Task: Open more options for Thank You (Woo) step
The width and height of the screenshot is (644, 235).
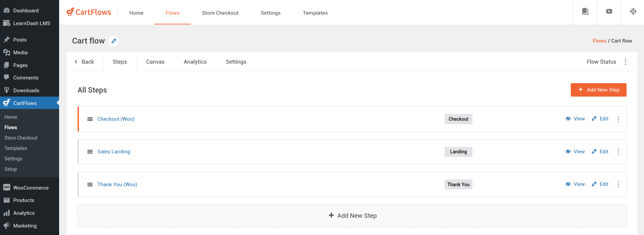Action: coord(618,185)
